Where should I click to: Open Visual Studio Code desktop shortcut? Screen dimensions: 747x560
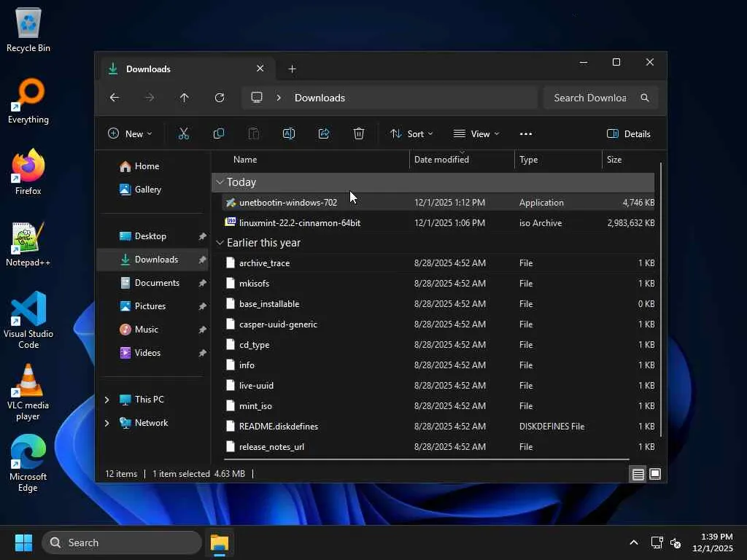(x=28, y=320)
